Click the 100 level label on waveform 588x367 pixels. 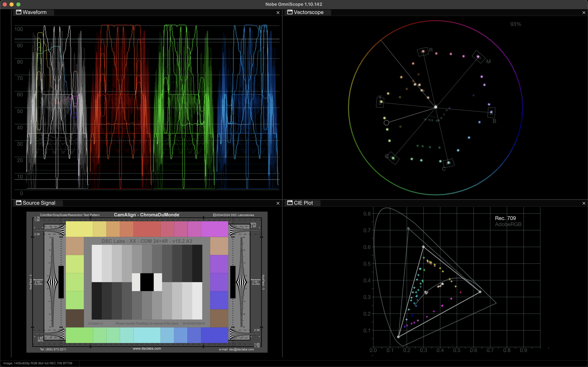click(19, 29)
